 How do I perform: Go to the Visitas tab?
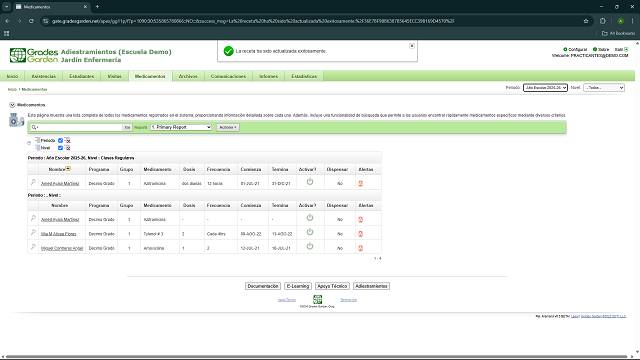click(x=114, y=76)
